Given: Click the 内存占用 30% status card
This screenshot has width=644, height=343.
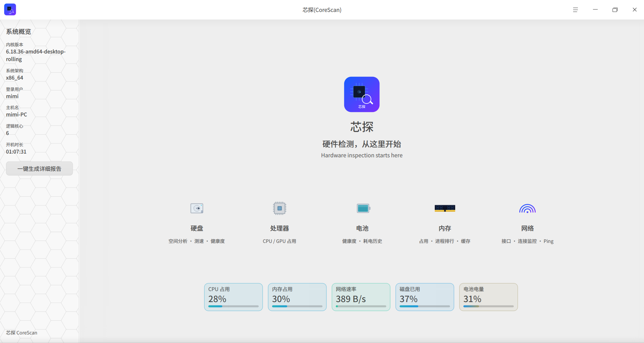Looking at the screenshot, I should (x=297, y=297).
